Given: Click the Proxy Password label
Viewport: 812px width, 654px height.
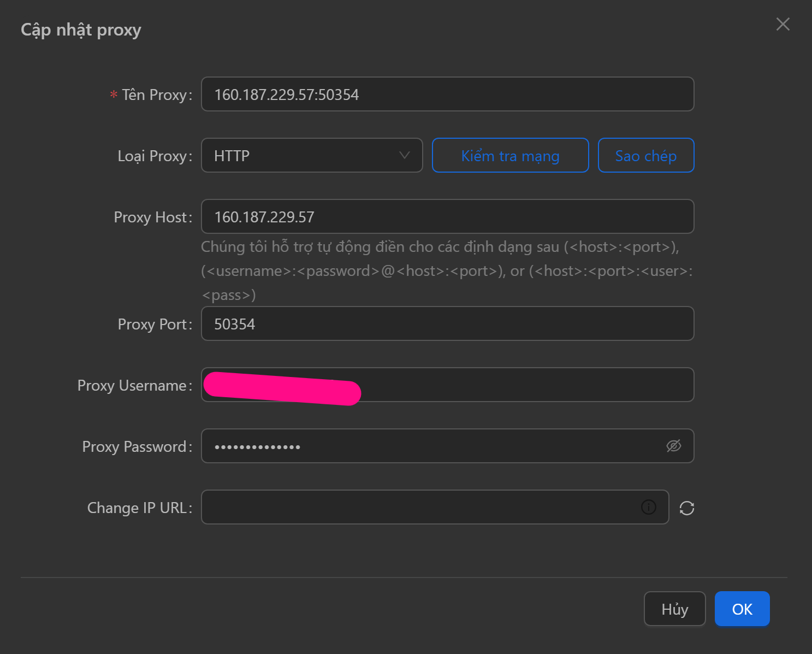Looking at the screenshot, I should point(137,446).
